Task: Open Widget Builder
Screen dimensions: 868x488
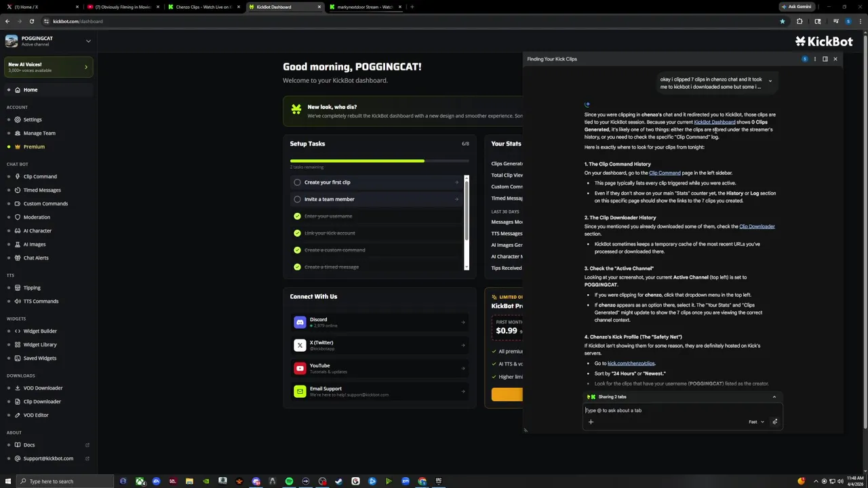Action: tap(47, 331)
